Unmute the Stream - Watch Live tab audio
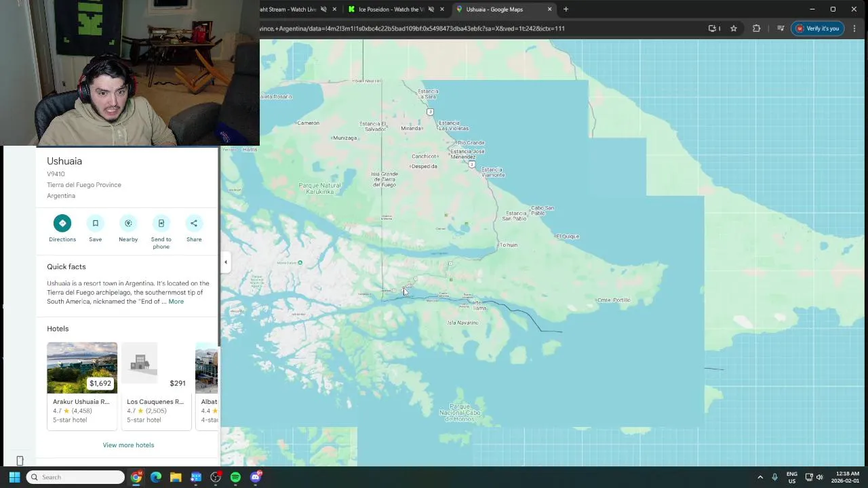This screenshot has height=488, width=868. click(323, 9)
